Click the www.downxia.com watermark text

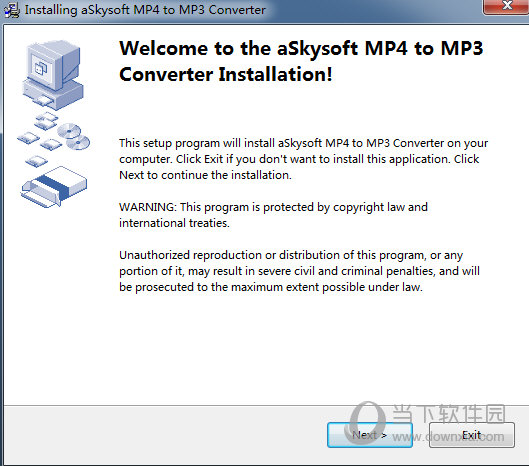[x=448, y=437]
